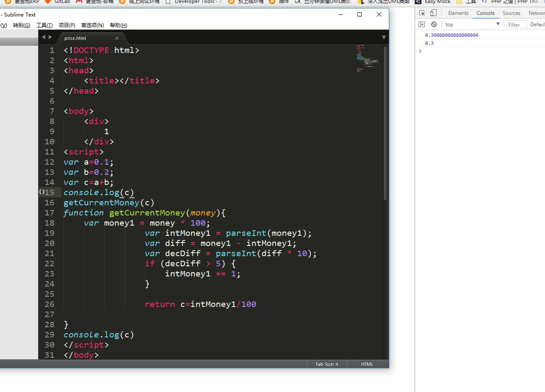Click the GitLab bookmark
The image size is (545, 392).
point(58,2)
